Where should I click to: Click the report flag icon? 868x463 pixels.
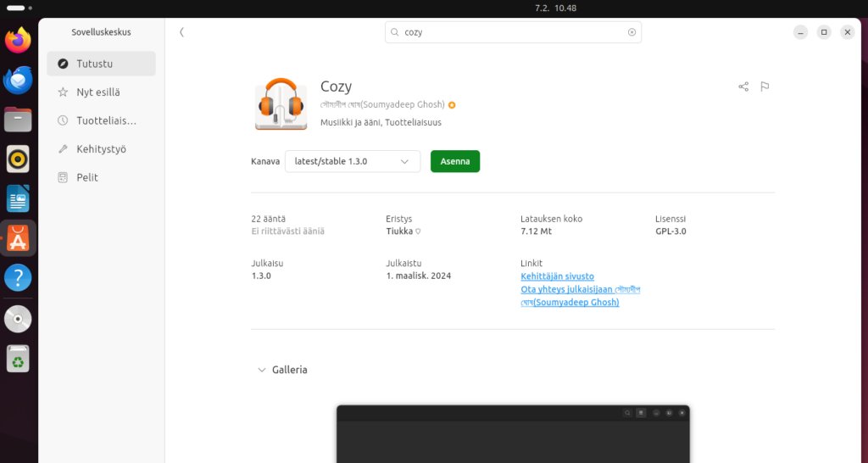(x=765, y=86)
